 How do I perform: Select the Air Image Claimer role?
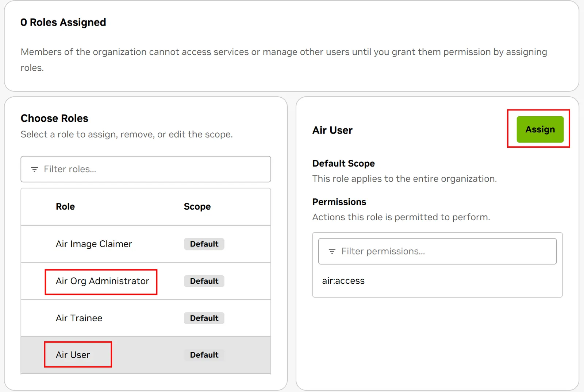pyautogui.click(x=146, y=244)
